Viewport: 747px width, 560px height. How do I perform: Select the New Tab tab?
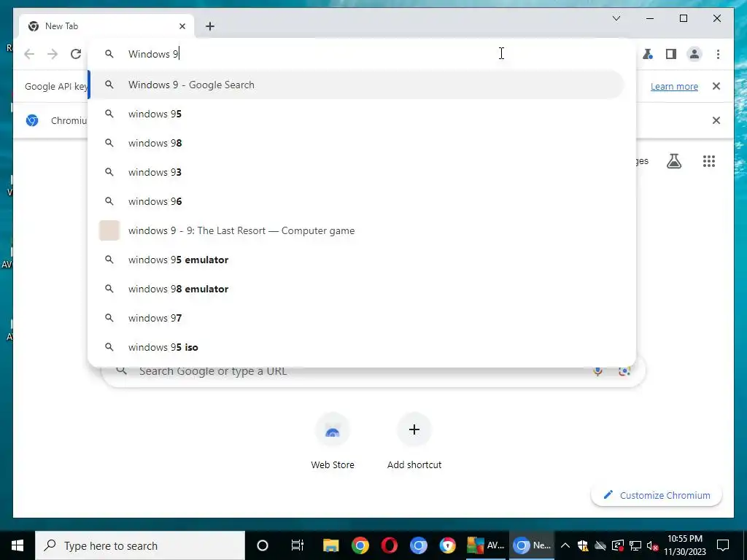[107, 26]
